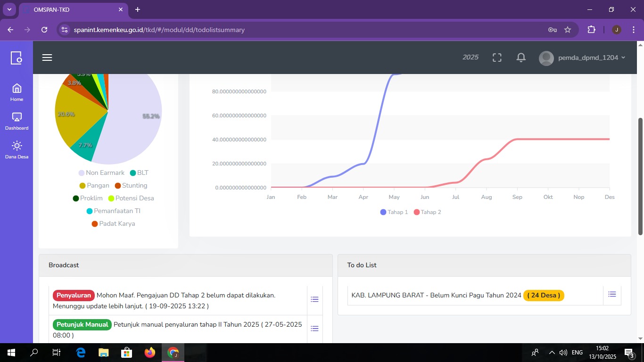
Task: Open a new browser tab
Action: (x=138, y=9)
